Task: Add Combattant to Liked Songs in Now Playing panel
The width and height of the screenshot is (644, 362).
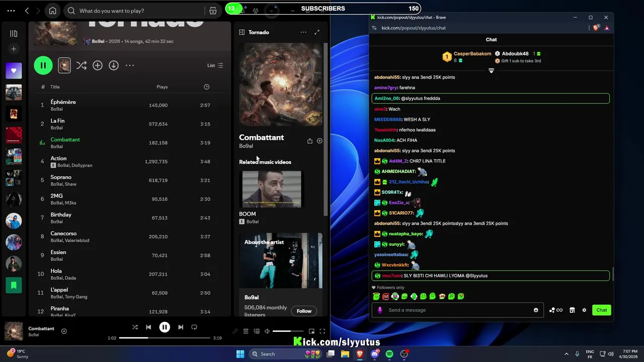Action: (x=319, y=141)
